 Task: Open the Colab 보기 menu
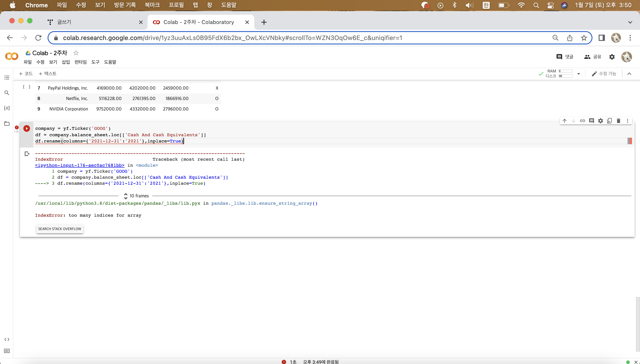coord(53,62)
